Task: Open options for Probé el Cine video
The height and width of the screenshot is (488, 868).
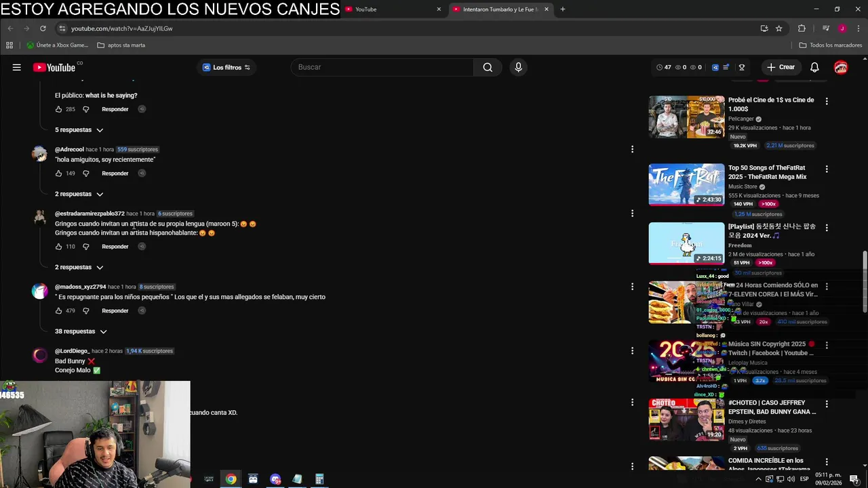Action: (x=826, y=101)
